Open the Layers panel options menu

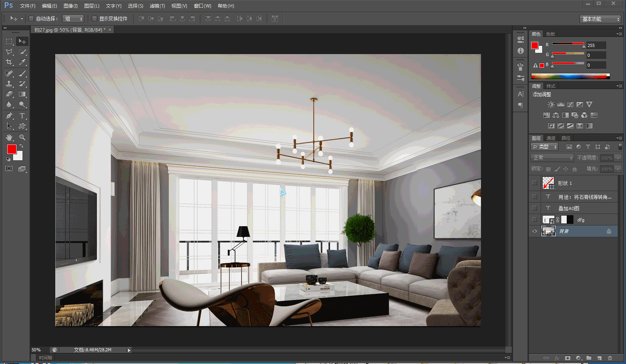pos(619,138)
